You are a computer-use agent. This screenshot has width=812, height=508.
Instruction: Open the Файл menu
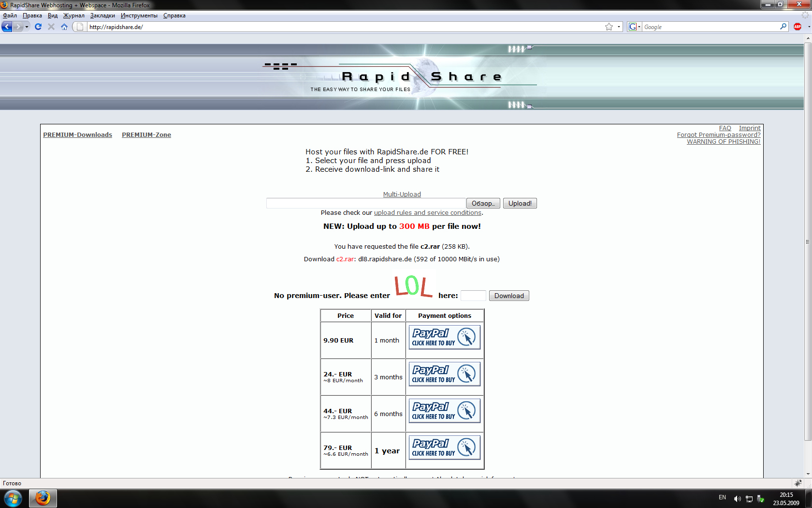pos(10,15)
